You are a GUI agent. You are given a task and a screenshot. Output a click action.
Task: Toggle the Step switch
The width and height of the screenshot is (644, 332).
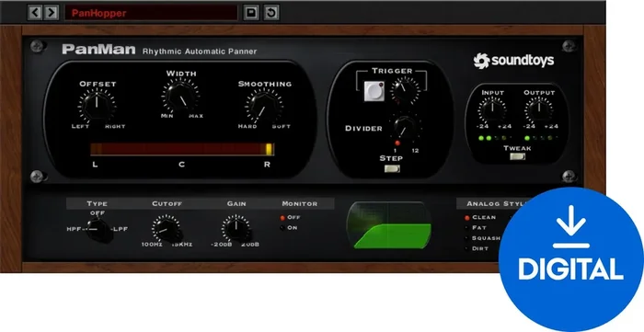click(391, 168)
